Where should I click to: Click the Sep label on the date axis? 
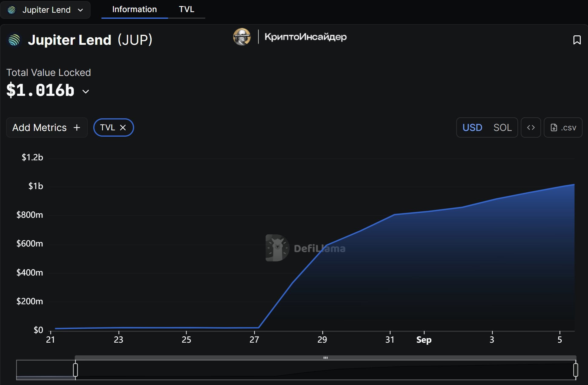click(x=424, y=340)
